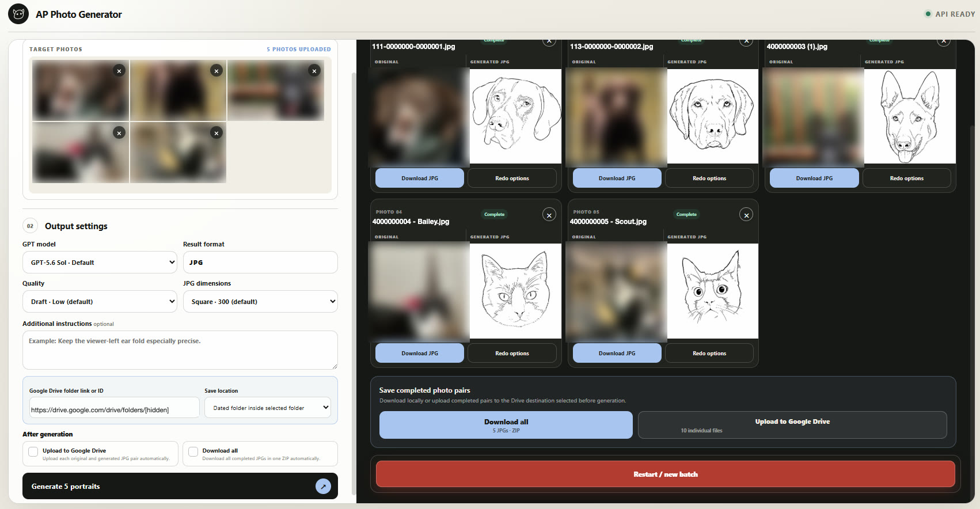Close the 113-0000000-0000002.jpg result card
The width and height of the screenshot is (980, 509).
[x=746, y=41]
